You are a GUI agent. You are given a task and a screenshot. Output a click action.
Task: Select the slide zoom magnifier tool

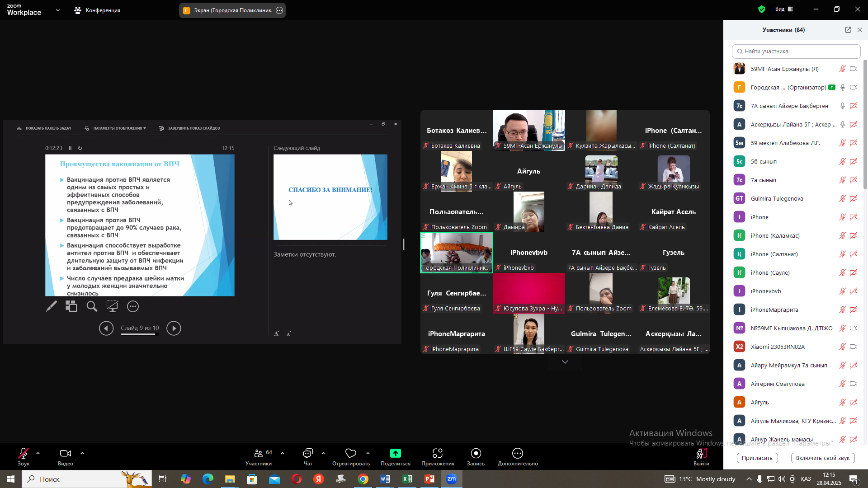pos(92,306)
